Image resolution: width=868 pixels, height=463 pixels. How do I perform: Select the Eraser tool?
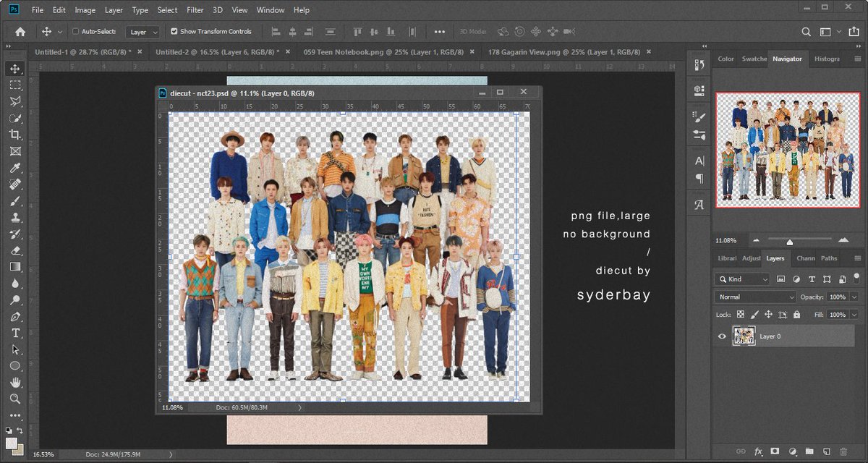(15, 250)
